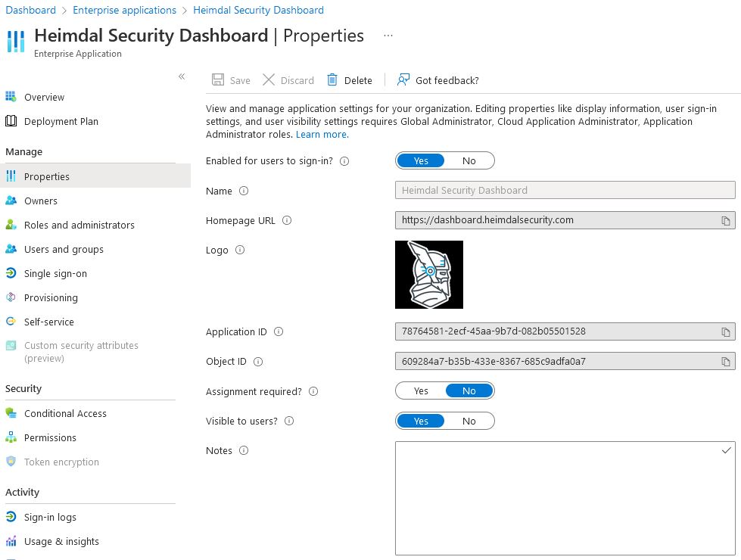
Task: Click the Deployment Plan book icon
Action: click(11, 121)
